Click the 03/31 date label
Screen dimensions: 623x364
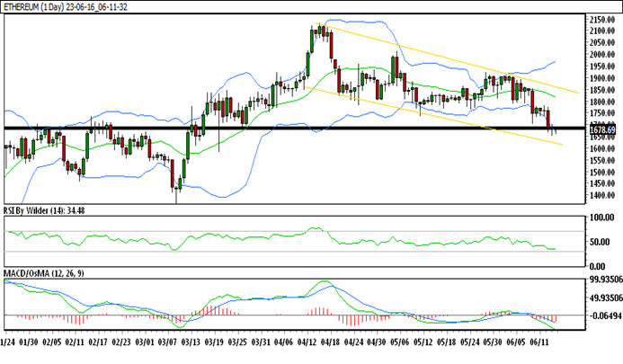261,342
